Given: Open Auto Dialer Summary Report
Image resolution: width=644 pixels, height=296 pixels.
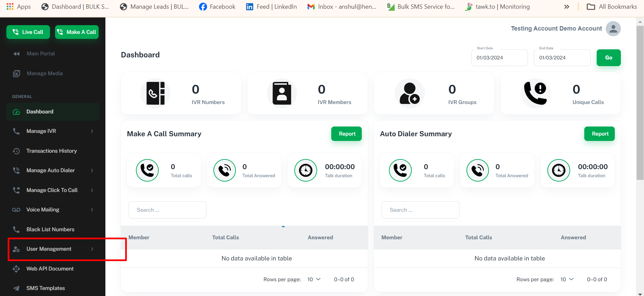Looking at the screenshot, I should (x=599, y=134).
